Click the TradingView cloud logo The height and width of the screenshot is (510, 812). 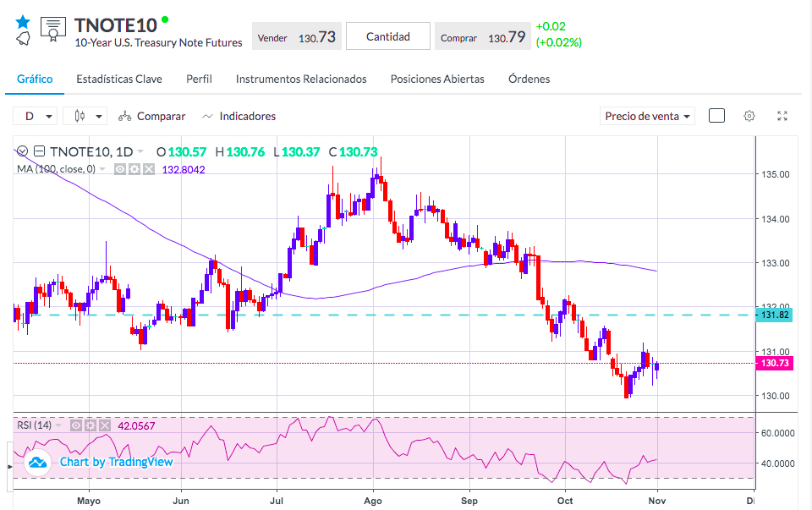click(x=37, y=463)
